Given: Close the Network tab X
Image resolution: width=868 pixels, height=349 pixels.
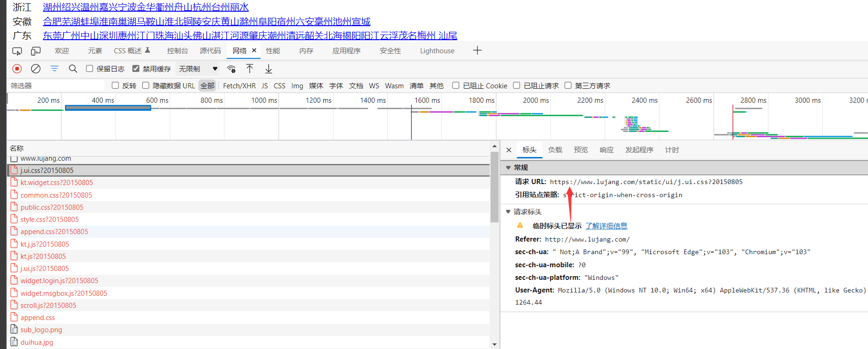Looking at the screenshot, I should tap(254, 50).
